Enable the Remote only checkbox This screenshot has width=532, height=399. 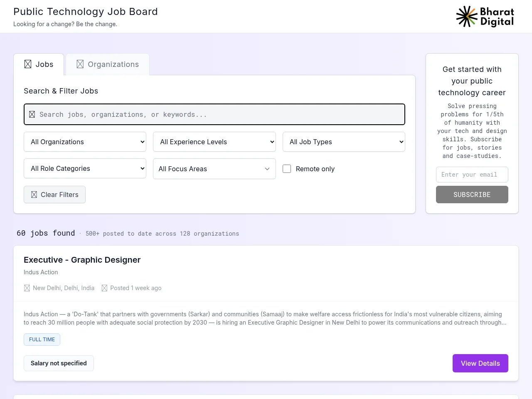[287, 169]
